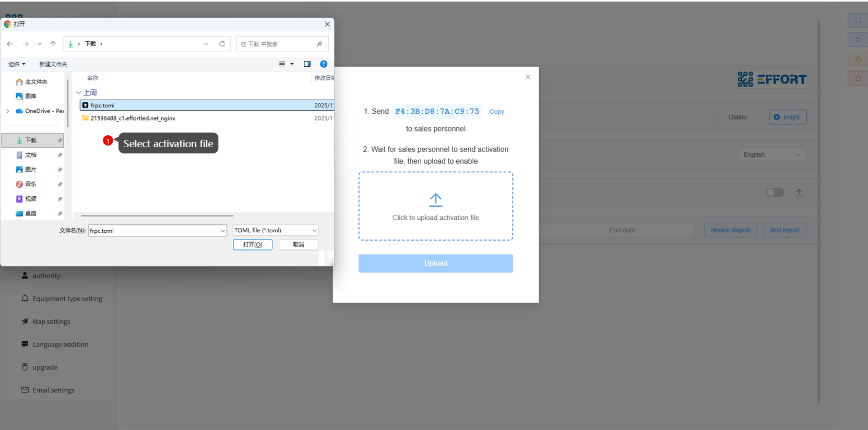This screenshot has height=430, width=868.
Task: Open device Report
Action: point(731,230)
